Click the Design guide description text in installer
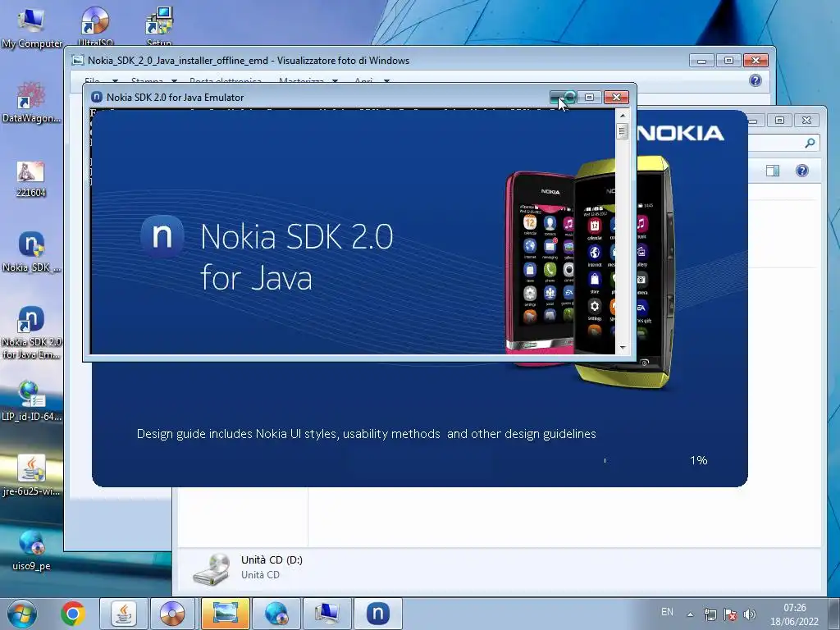The width and height of the screenshot is (840, 630). tap(367, 434)
